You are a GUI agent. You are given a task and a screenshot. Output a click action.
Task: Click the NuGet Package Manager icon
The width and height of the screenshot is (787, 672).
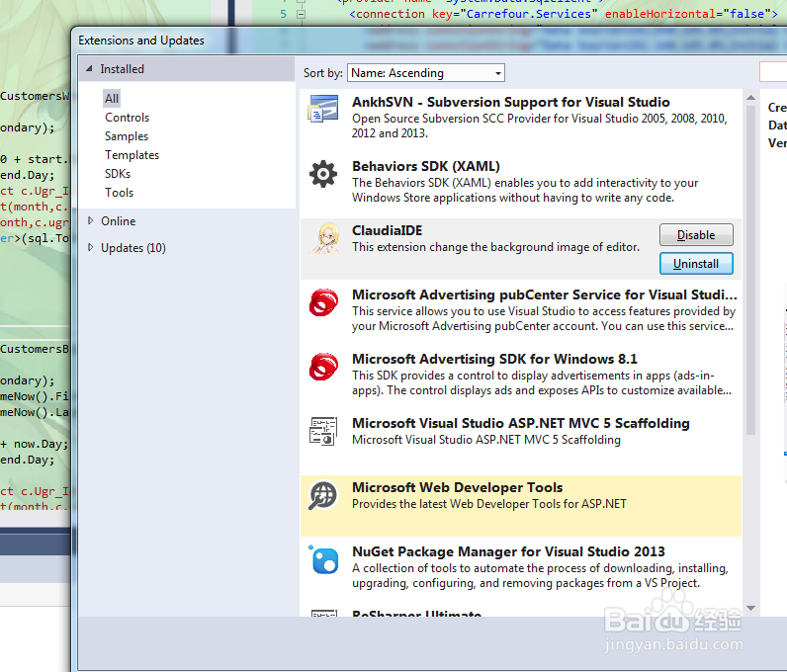tap(323, 559)
